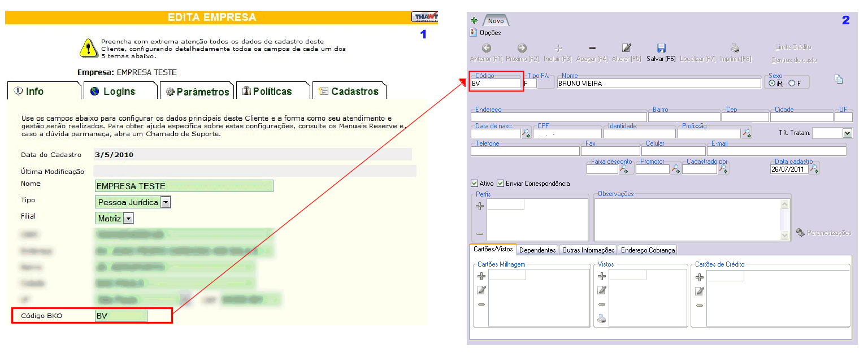The width and height of the screenshot is (868, 357).
Task: Expand the Tít. Tratam. dropdown
Action: click(847, 133)
